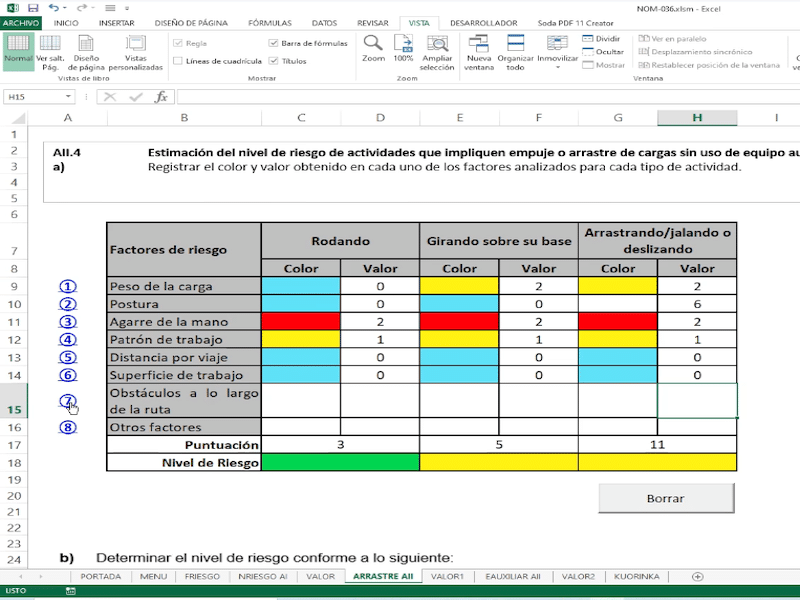Select yellow Peso de la carga cell under Girando
The image size is (800, 600).
459,286
